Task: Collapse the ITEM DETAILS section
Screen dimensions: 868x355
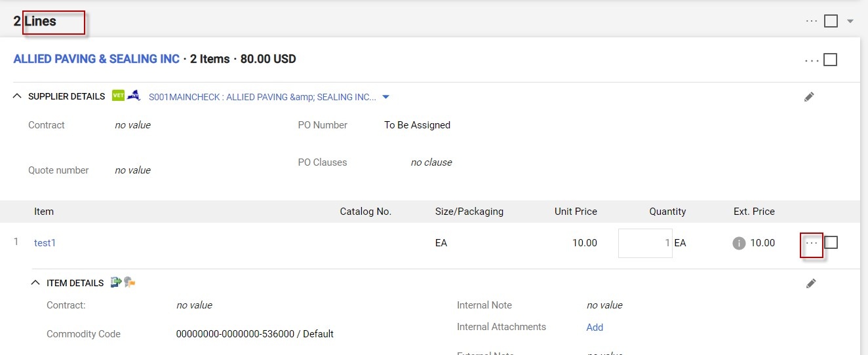Action: tap(35, 283)
